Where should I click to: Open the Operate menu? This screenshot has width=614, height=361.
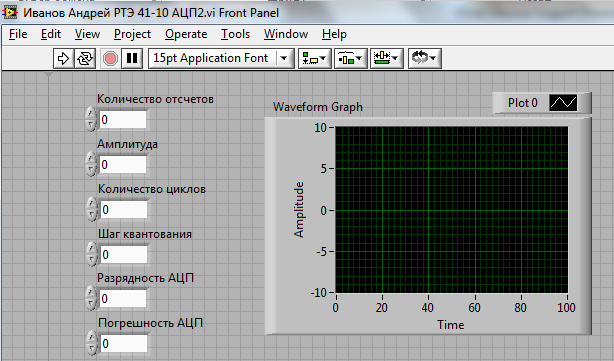tap(186, 34)
